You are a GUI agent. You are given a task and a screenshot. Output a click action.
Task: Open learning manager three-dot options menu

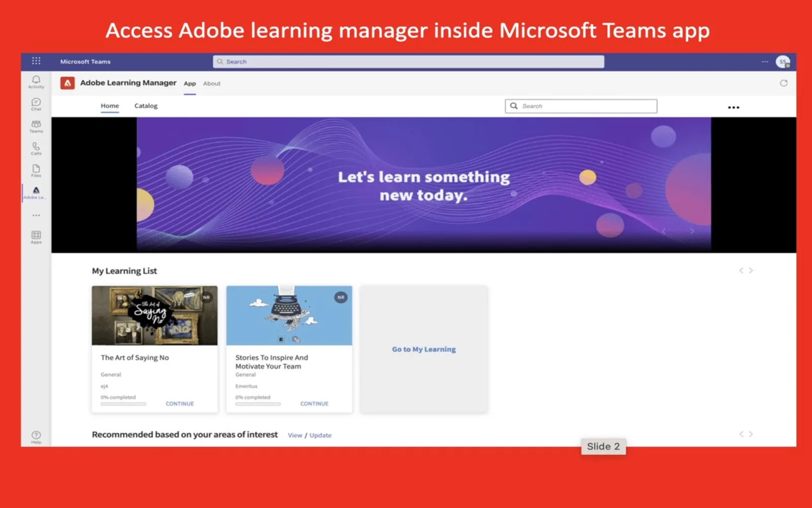point(733,107)
